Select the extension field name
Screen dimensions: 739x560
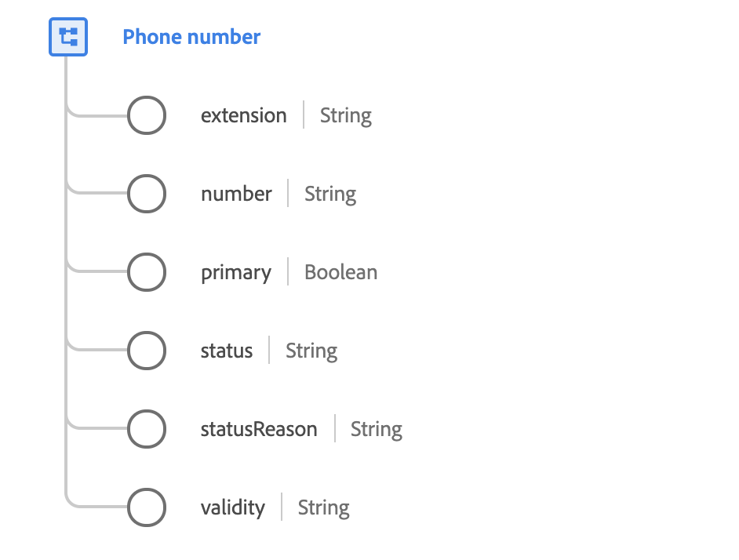coord(244,115)
